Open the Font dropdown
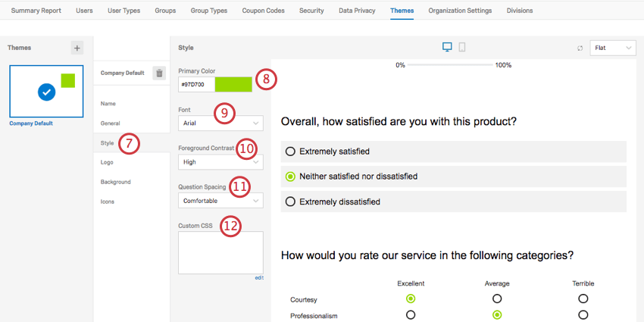644x322 pixels. pyautogui.click(x=220, y=122)
